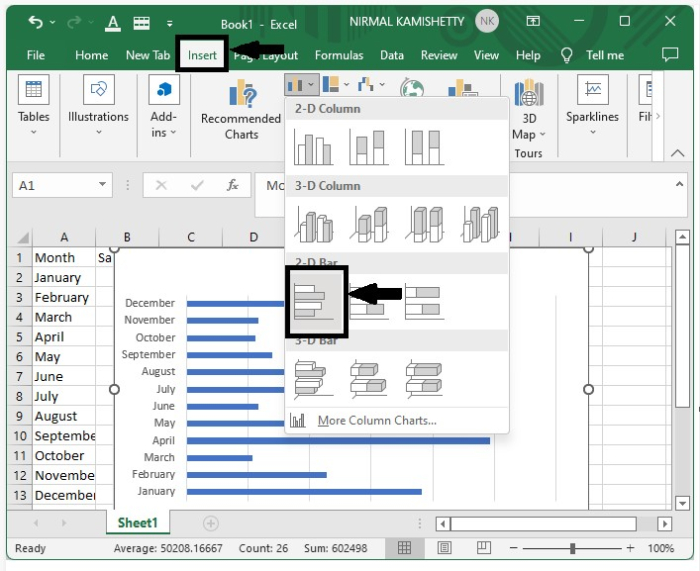Open the Insert ribbon tab
700x571 pixels.
[202, 55]
